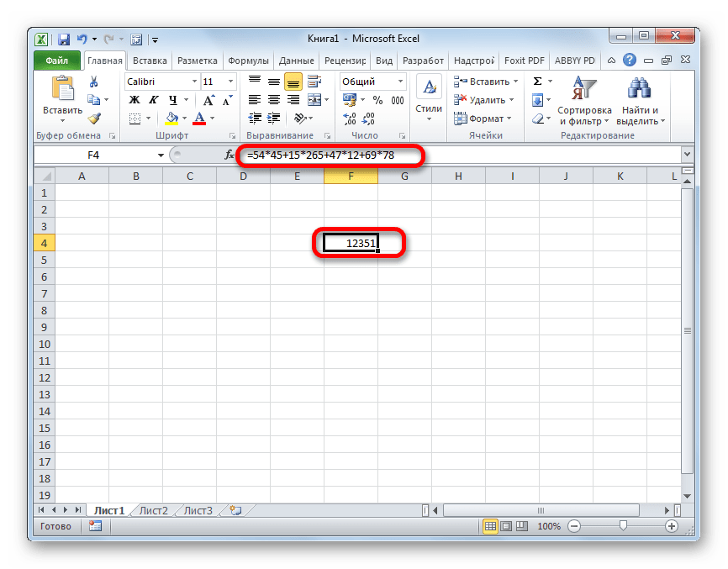Apply comma style 000 format
The width and height of the screenshot is (728, 569).
pyautogui.click(x=398, y=100)
